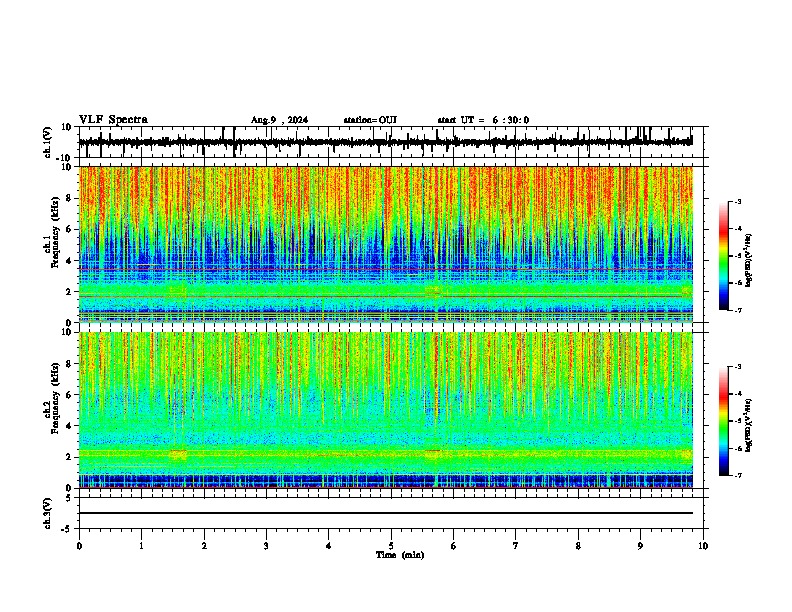Click the "8" tick on the time axis
Image resolution: width=792 pixels, height=612 pixels.
pos(578,546)
